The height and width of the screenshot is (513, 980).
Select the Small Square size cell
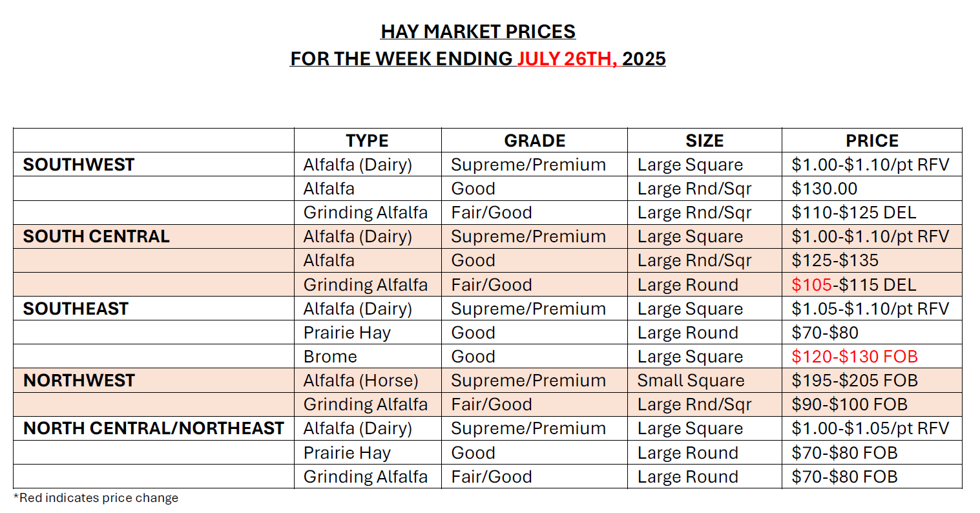pyautogui.click(x=691, y=381)
